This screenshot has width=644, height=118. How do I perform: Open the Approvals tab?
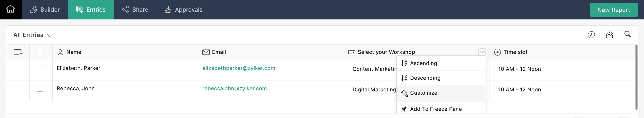click(184, 10)
